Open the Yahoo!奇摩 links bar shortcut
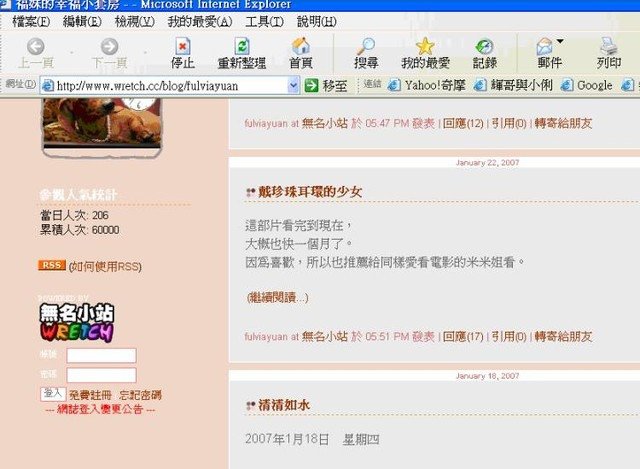 [427, 85]
